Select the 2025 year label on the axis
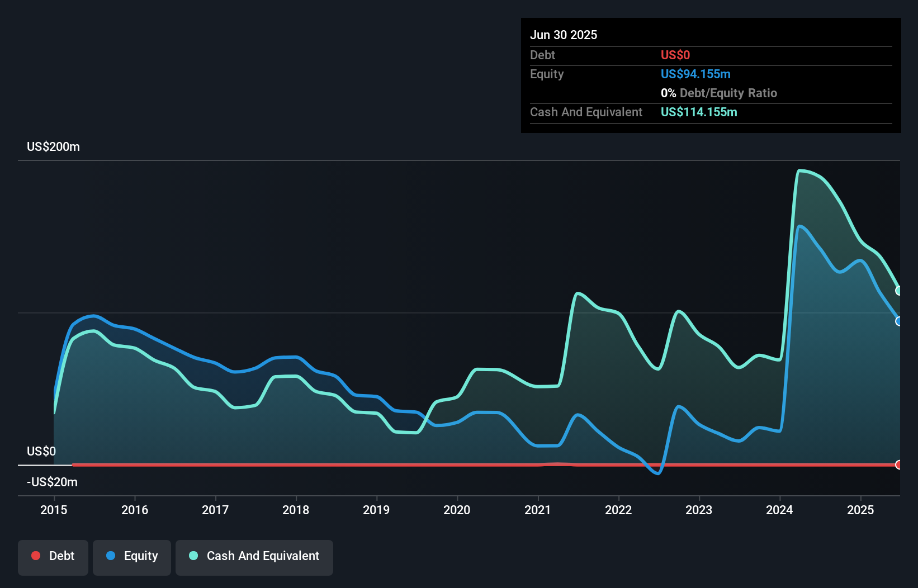 [861, 510]
